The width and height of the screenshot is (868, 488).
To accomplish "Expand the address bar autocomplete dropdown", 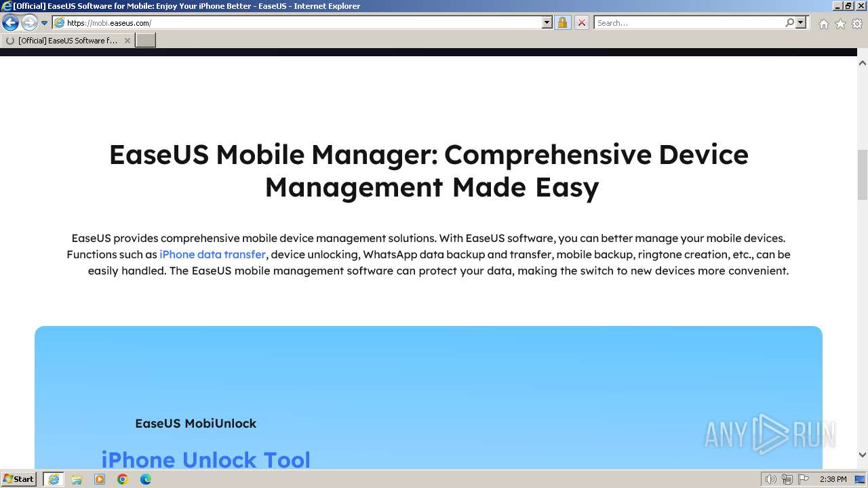I will 547,22.
